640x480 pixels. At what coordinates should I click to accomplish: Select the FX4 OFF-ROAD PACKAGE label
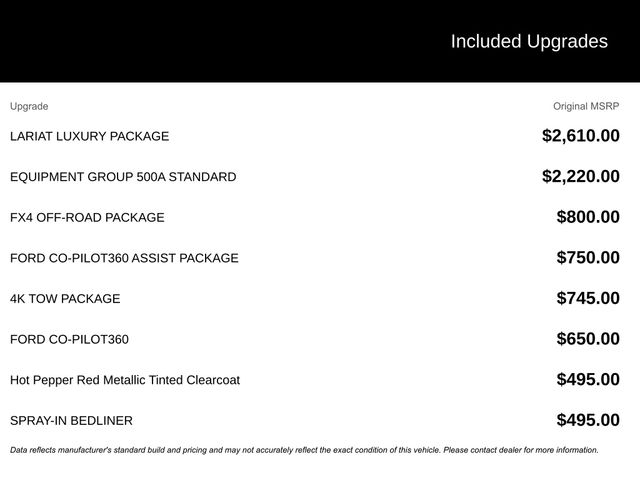(x=87, y=217)
